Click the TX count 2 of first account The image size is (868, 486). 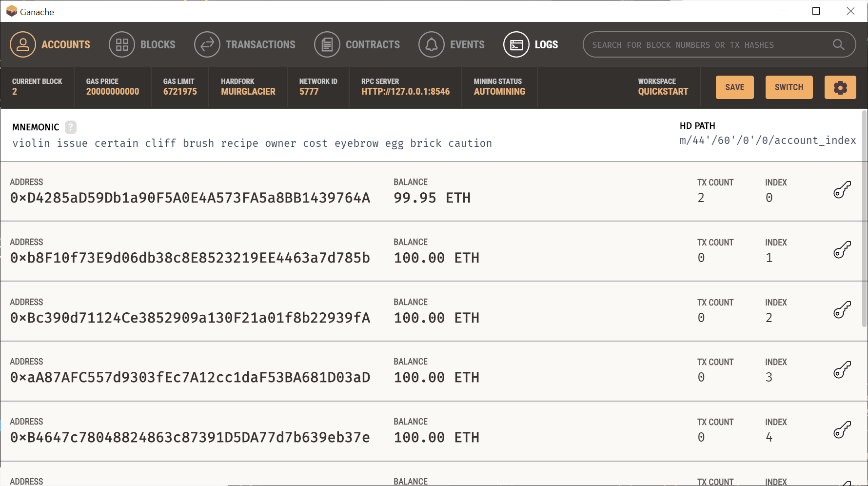(x=701, y=198)
